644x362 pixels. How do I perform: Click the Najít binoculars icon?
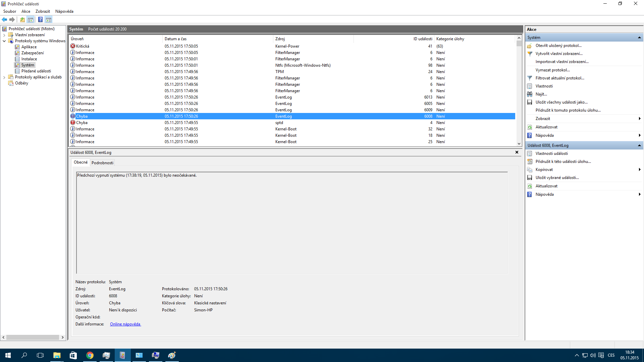530,94
